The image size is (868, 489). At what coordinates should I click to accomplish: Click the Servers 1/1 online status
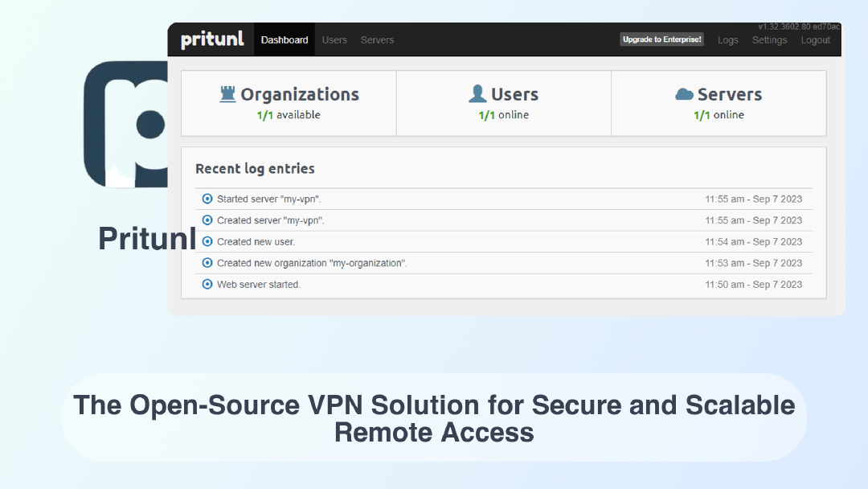(x=719, y=115)
